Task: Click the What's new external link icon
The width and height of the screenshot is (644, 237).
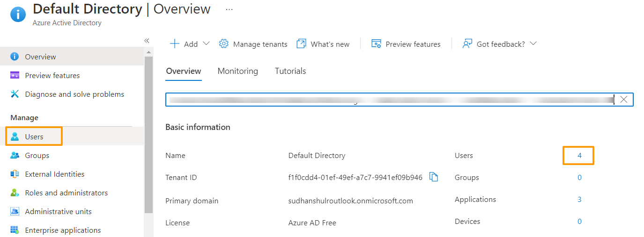Action: coord(301,43)
